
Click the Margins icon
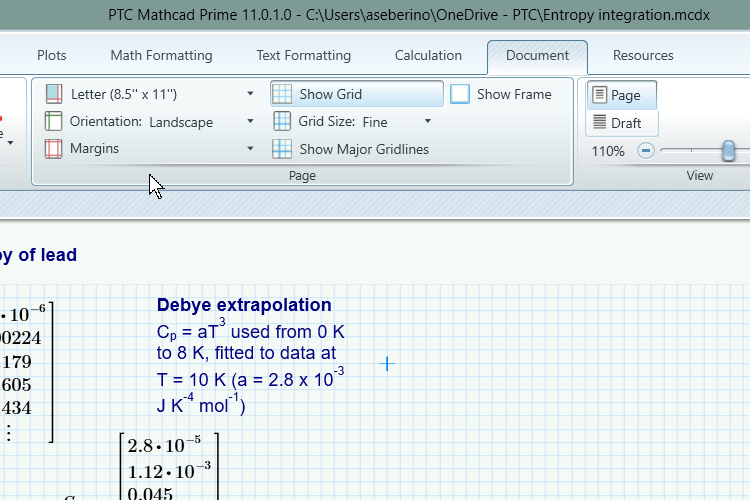54,149
